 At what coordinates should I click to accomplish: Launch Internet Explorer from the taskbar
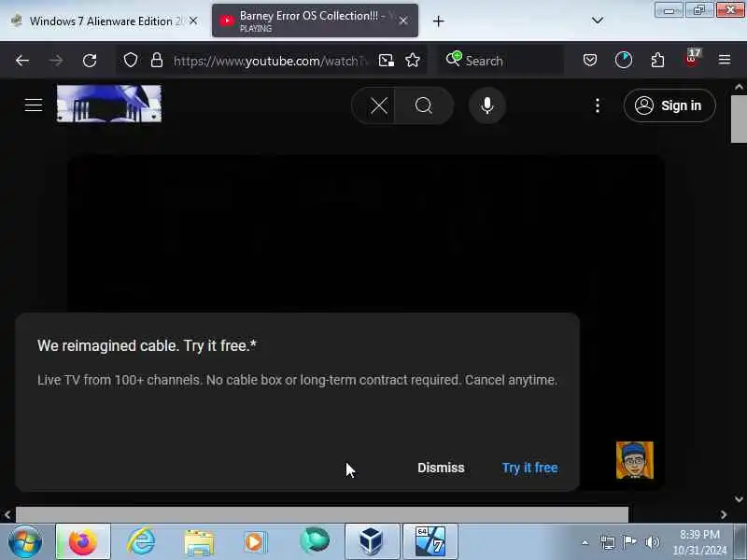pyautogui.click(x=141, y=541)
